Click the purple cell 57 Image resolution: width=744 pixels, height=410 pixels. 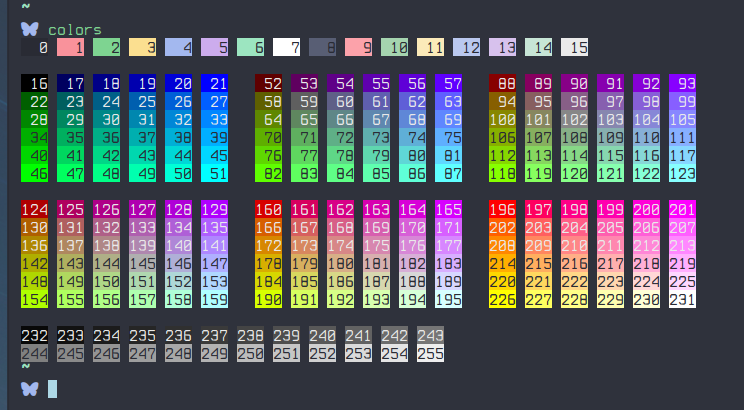[449, 83]
